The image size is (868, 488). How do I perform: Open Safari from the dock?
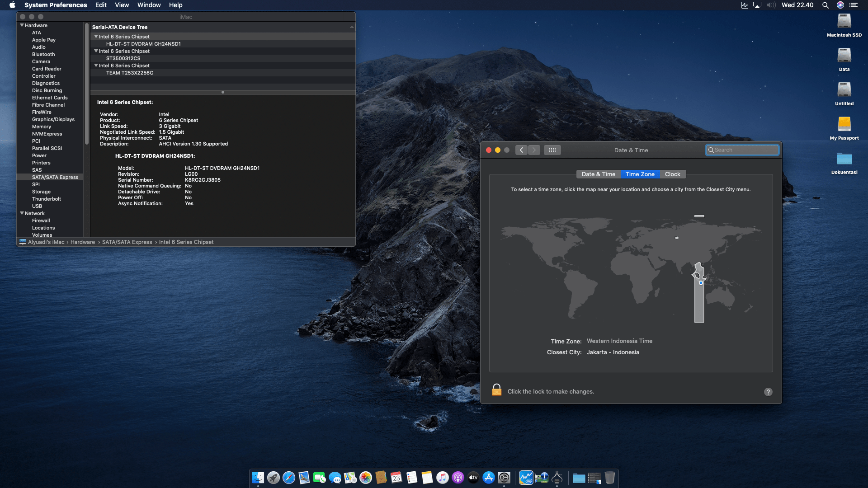(x=289, y=478)
